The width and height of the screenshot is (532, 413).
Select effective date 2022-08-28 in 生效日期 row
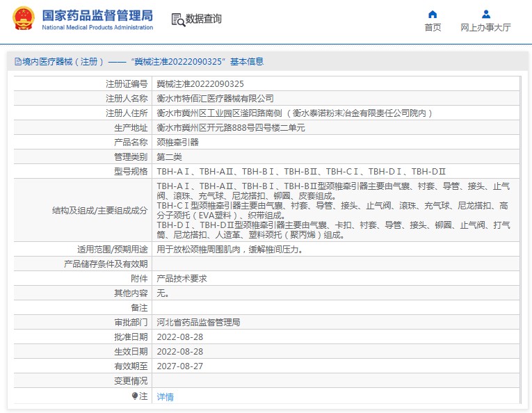[x=180, y=352]
